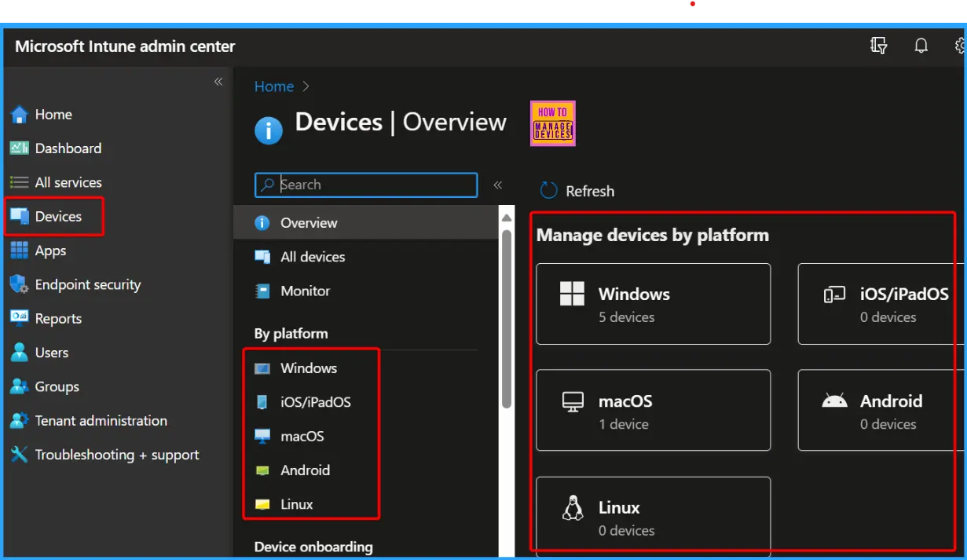The image size is (967, 560).
Task: Select Android under By platform
Action: click(305, 470)
